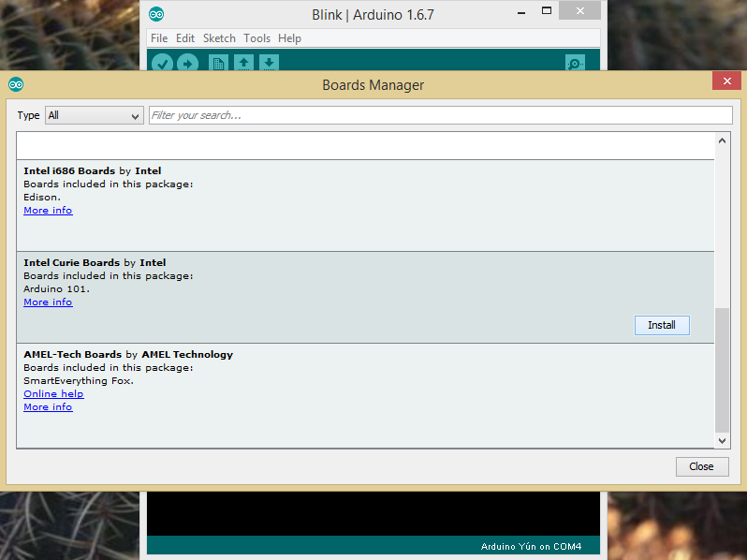Click the New sketch icon in Arduino toolbar

coord(218,63)
